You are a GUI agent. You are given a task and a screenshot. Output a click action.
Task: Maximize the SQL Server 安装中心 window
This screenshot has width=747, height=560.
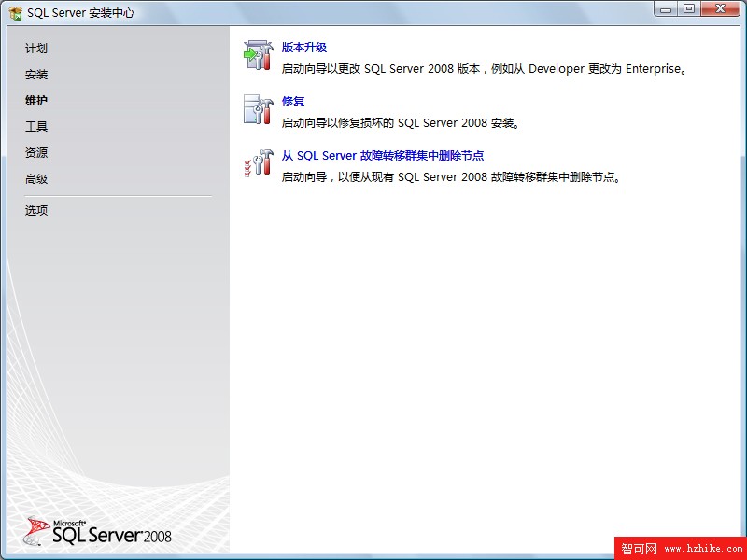coord(689,9)
